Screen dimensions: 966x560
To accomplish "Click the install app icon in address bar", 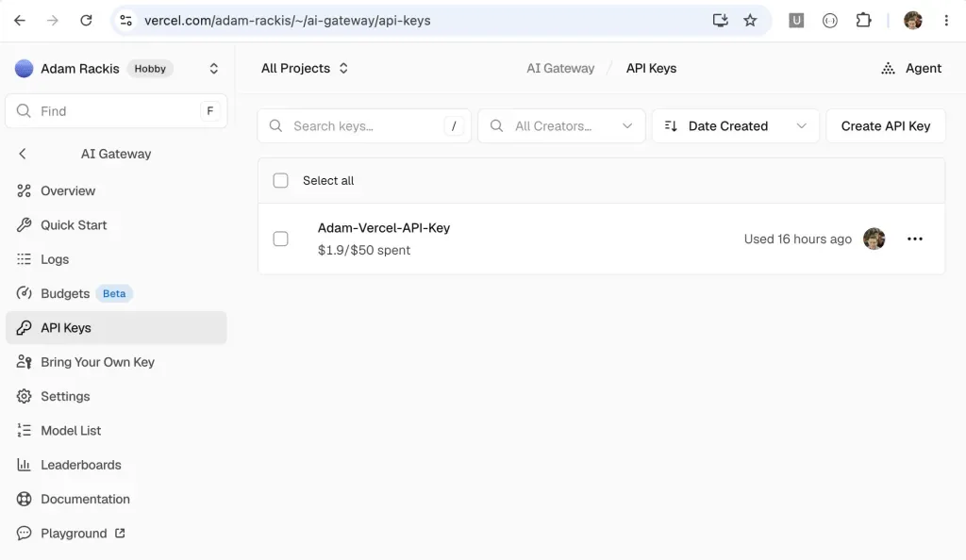I will [x=720, y=21].
